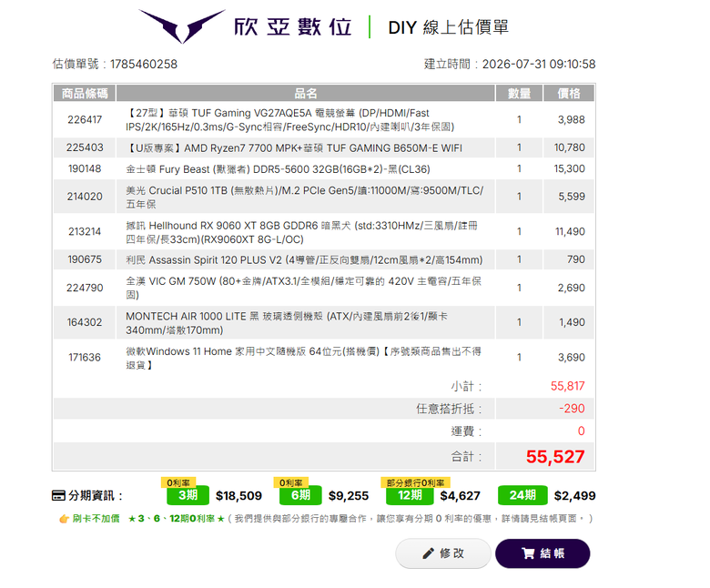Click the 數量 column header
The image size is (710, 588).
[x=519, y=93]
